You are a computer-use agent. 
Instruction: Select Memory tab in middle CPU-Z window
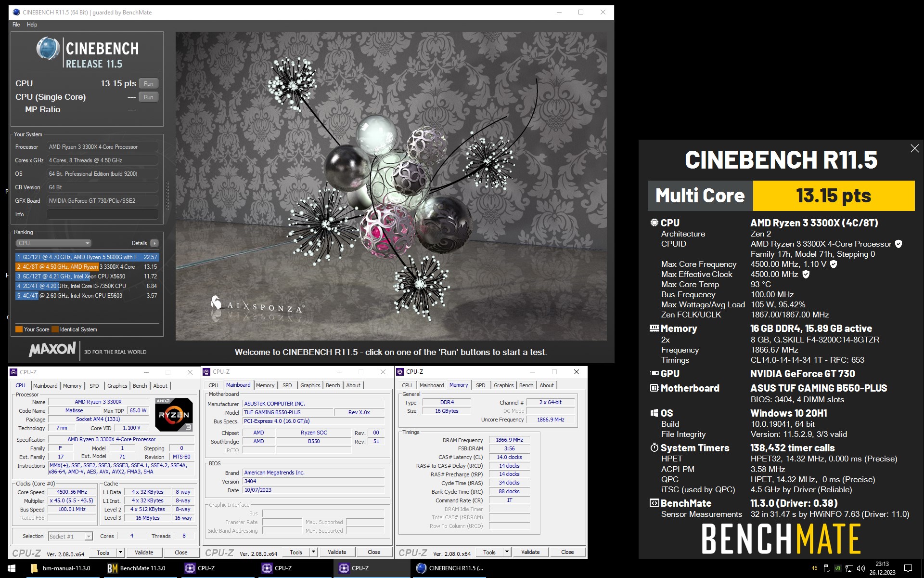[265, 385]
